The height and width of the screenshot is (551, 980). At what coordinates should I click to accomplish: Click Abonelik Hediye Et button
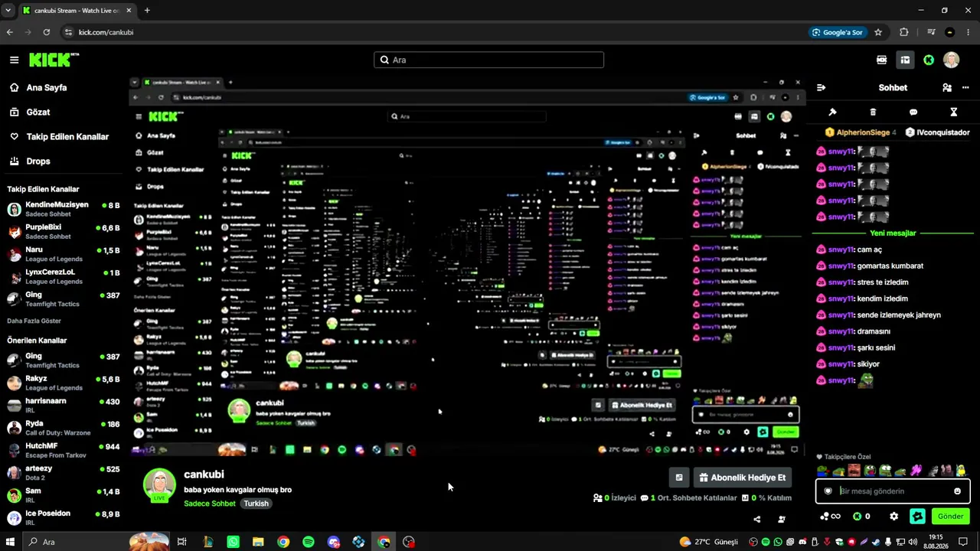pyautogui.click(x=742, y=478)
